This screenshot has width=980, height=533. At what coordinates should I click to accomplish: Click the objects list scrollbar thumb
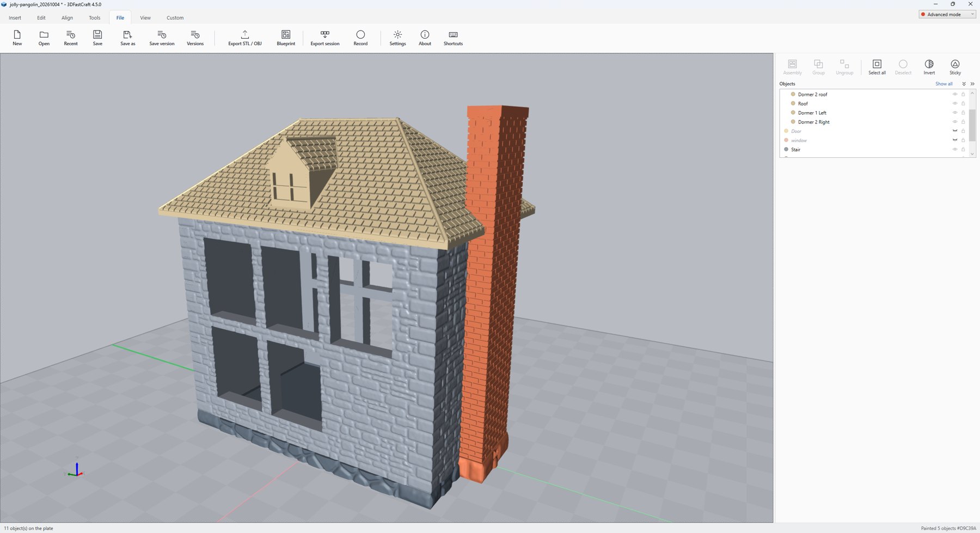972,126
